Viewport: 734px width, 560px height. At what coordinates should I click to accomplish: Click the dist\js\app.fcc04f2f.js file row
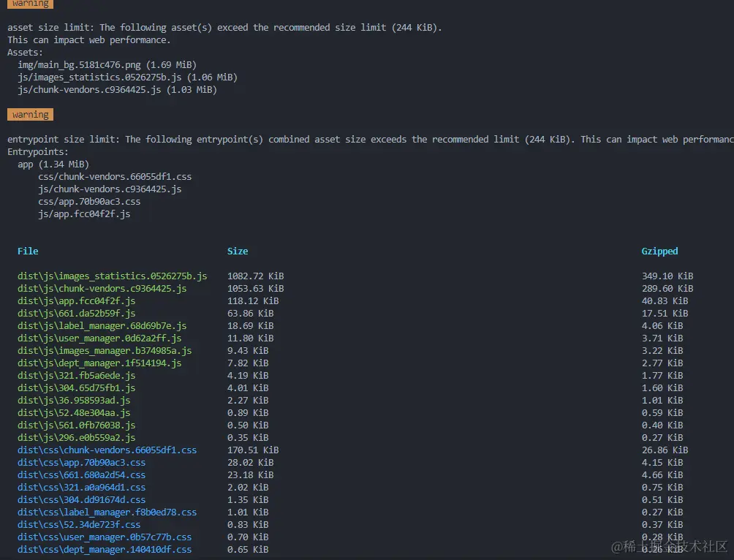[x=76, y=301]
